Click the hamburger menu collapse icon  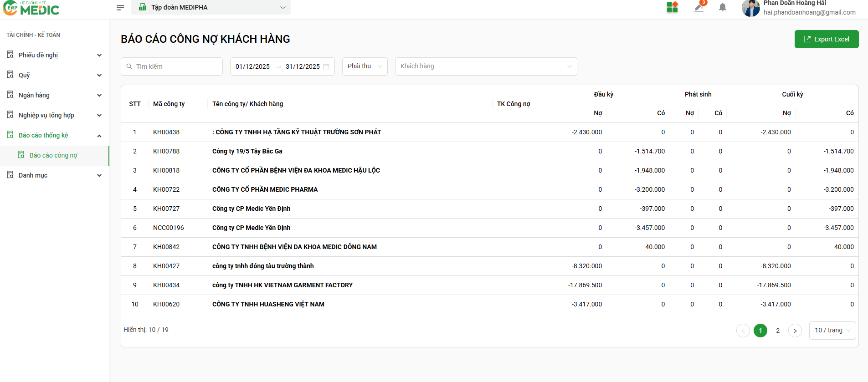(120, 8)
